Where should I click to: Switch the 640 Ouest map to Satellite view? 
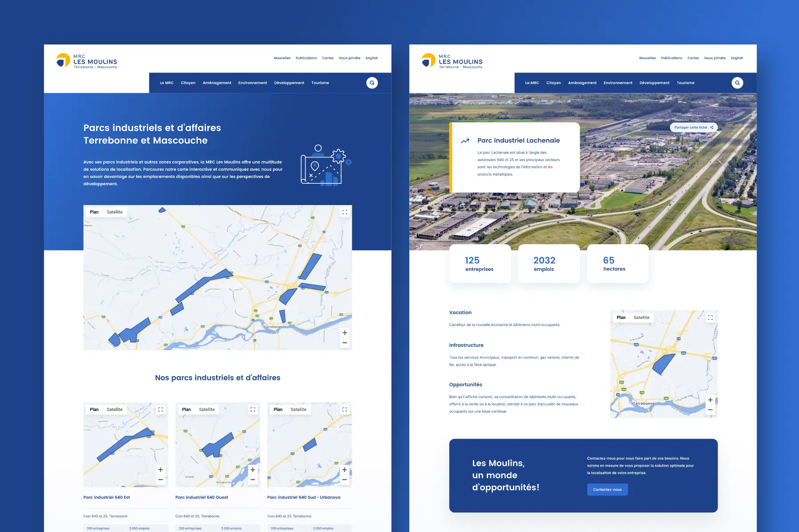tap(207, 410)
